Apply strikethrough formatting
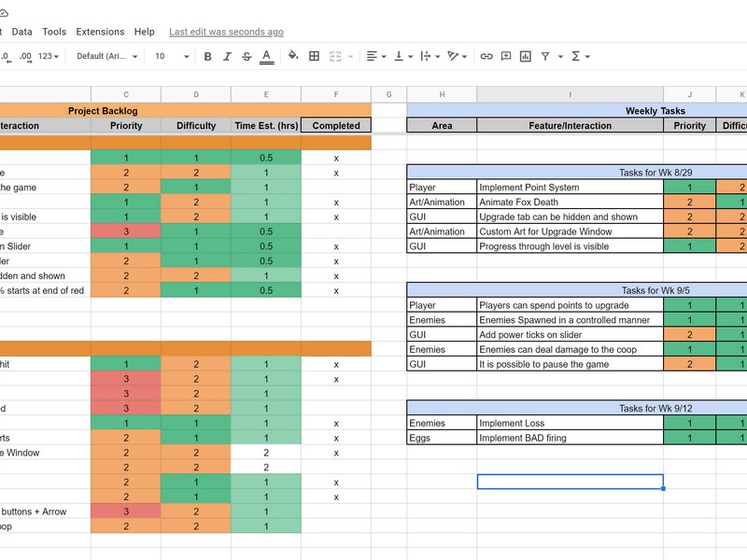747x560 pixels. point(247,57)
